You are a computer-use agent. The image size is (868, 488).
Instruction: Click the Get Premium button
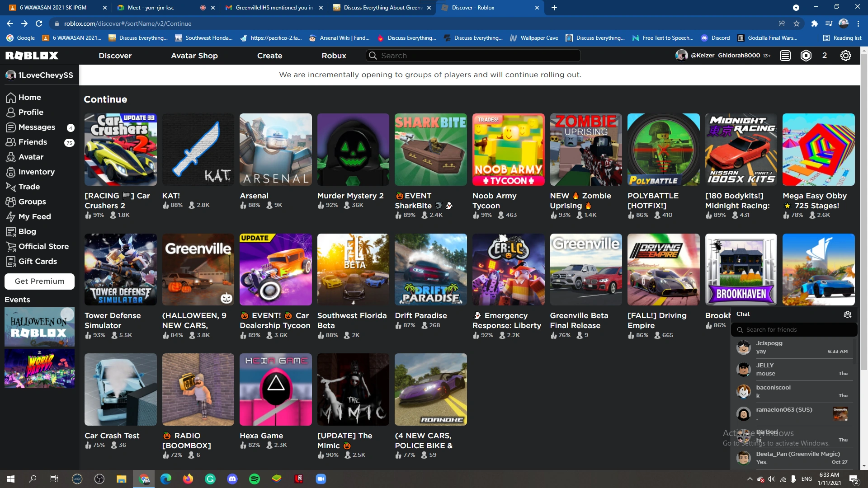39,281
